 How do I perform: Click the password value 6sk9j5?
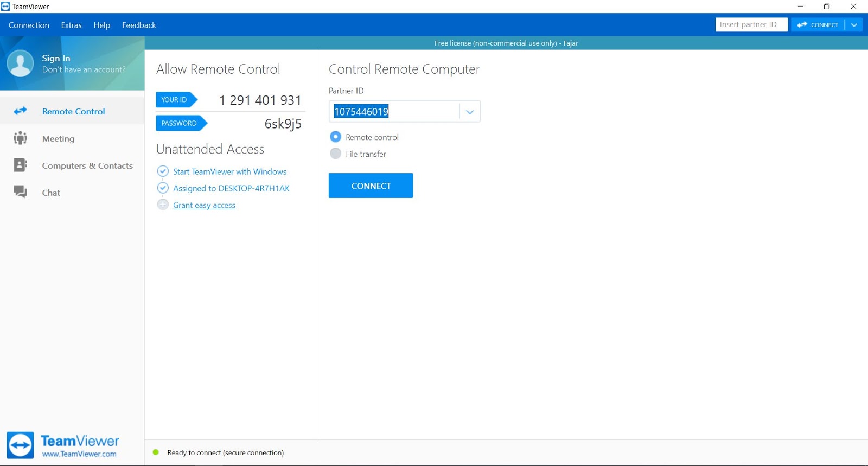click(x=283, y=124)
